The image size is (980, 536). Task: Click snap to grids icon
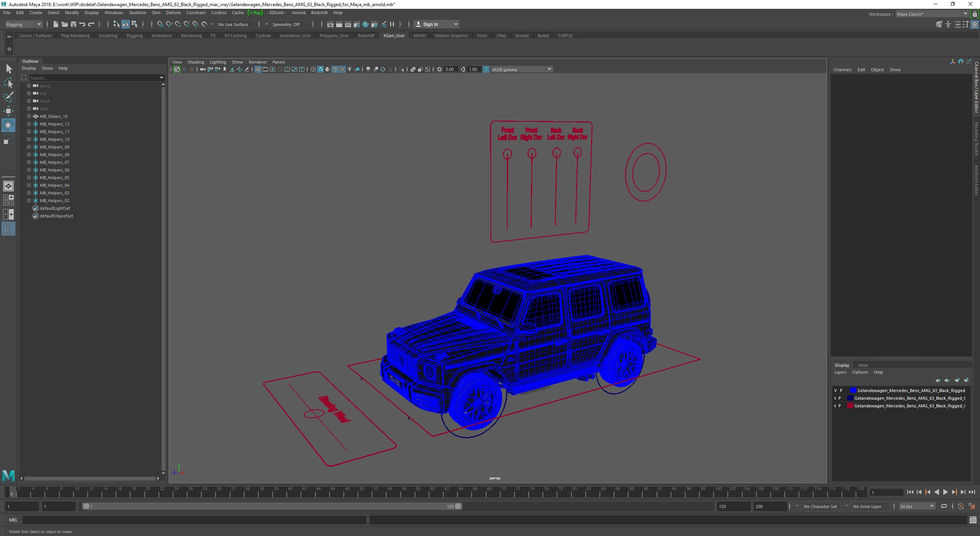coord(160,24)
